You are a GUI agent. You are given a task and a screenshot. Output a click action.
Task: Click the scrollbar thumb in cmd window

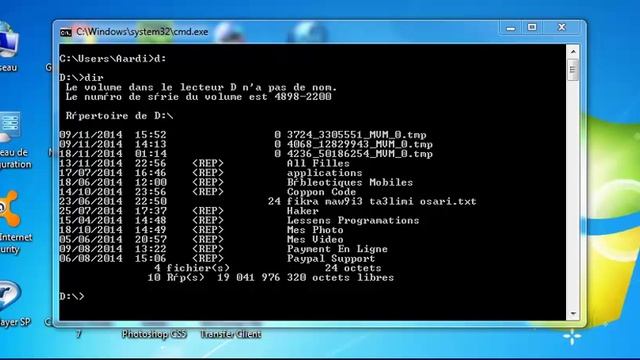point(573,70)
